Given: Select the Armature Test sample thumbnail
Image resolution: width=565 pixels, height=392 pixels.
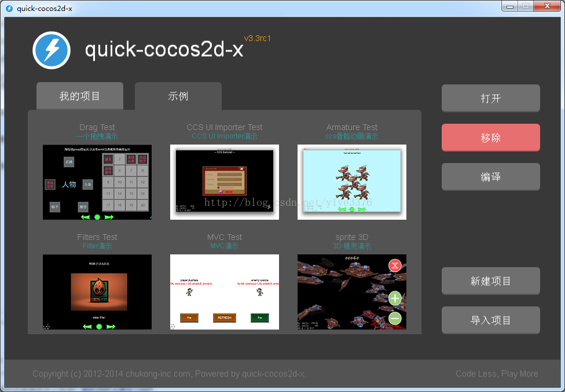Looking at the screenshot, I should [x=352, y=182].
